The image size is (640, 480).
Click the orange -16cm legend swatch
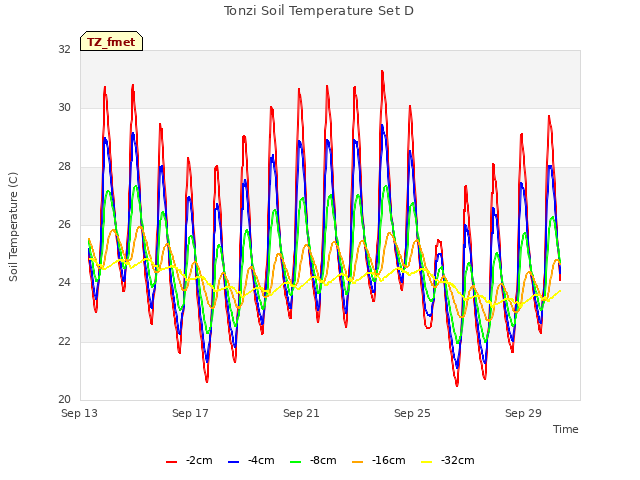coord(357,462)
